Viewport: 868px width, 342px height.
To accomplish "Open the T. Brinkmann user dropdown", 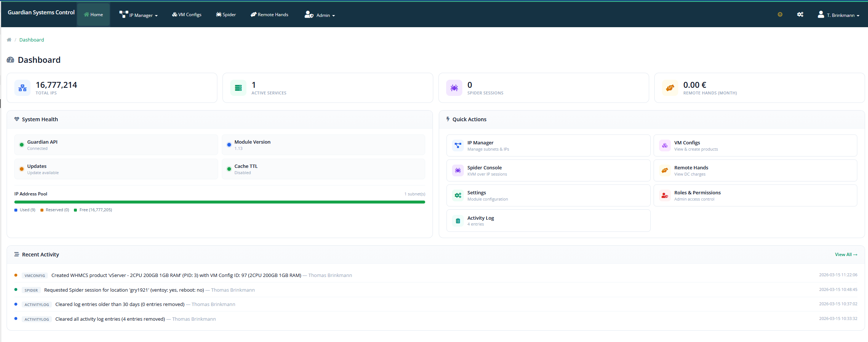I will 839,15.
